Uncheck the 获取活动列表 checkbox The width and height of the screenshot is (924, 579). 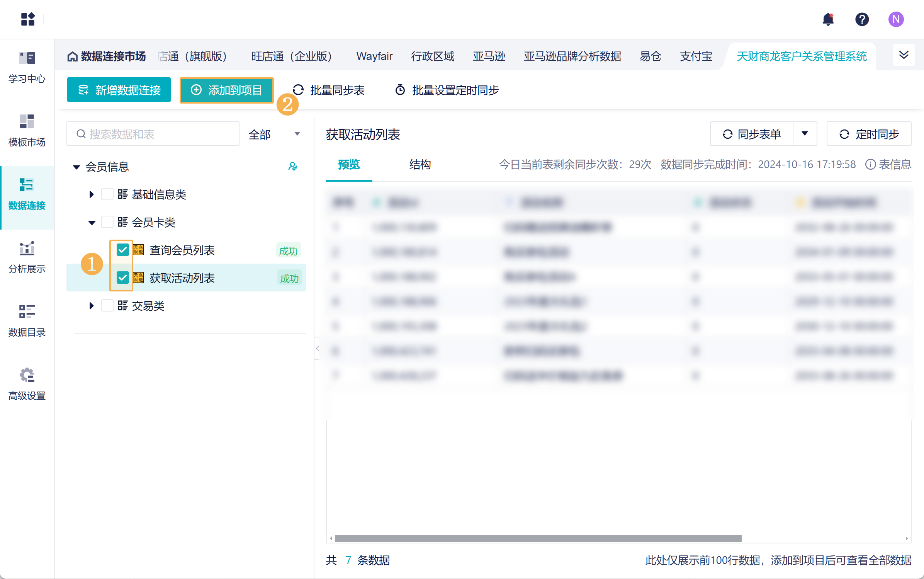pyautogui.click(x=122, y=278)
